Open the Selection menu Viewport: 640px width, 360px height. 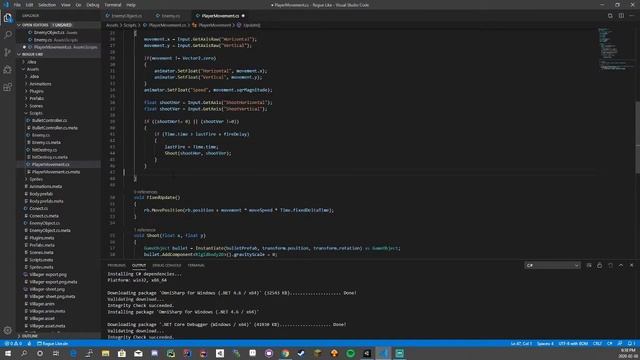coord(47,5)
